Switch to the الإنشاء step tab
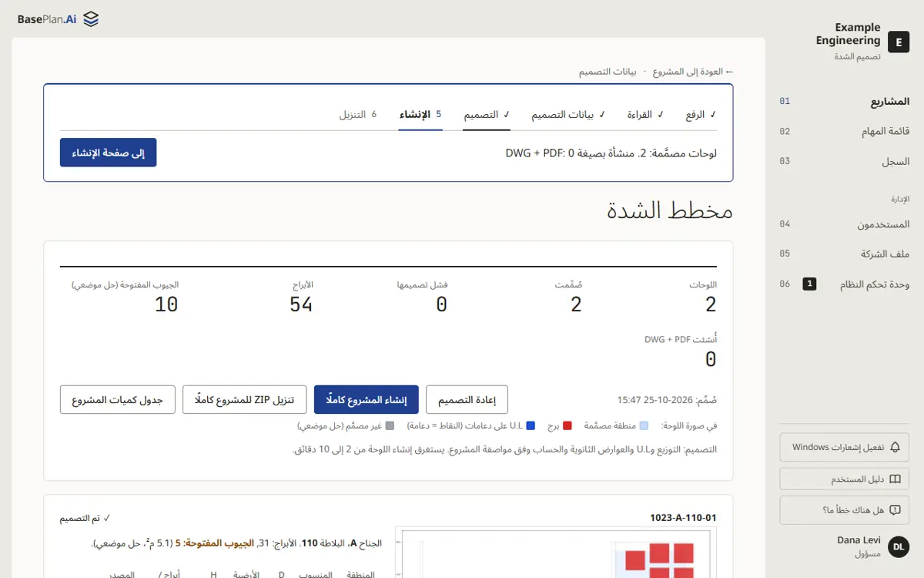Viewport: 924px width, 578px height. click(x=420, y=115)
